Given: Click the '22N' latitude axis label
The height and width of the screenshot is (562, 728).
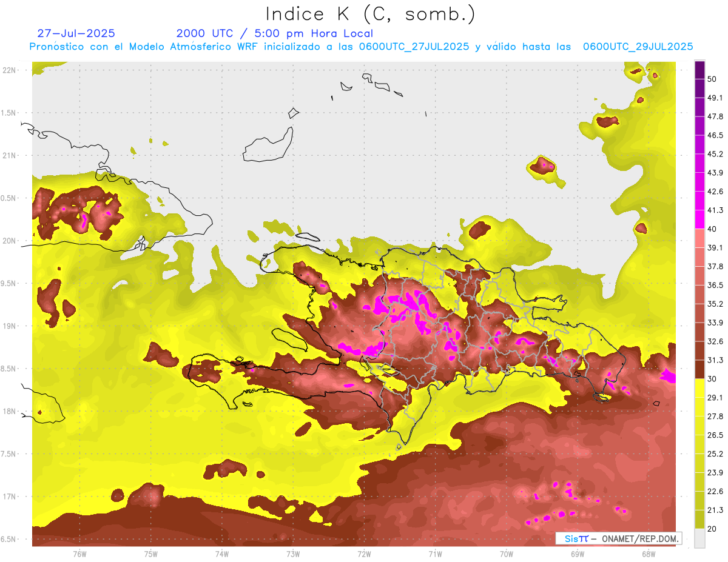Looking at the screenshot, I should coord(10,70).
